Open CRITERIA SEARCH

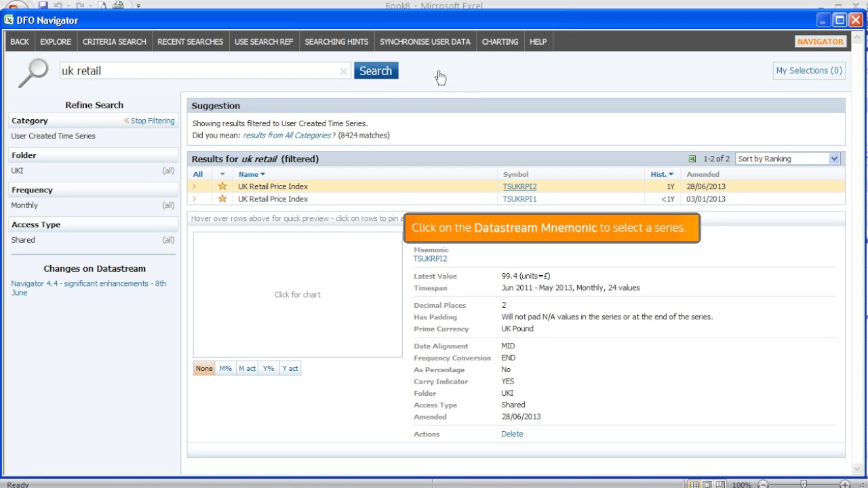tap(115, 41)
